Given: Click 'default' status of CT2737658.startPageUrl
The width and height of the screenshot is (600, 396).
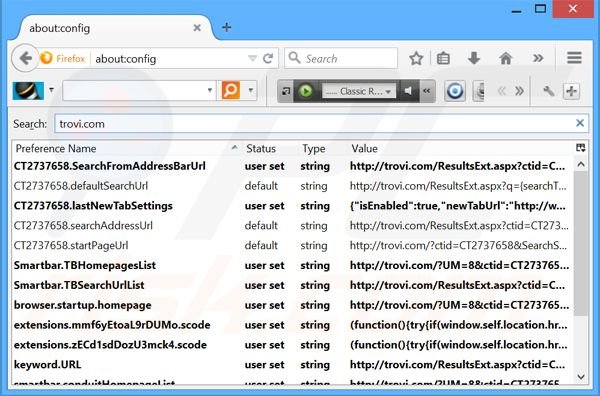Looking at the screenshot, I should pyautogui.click(x=261, y=246).
